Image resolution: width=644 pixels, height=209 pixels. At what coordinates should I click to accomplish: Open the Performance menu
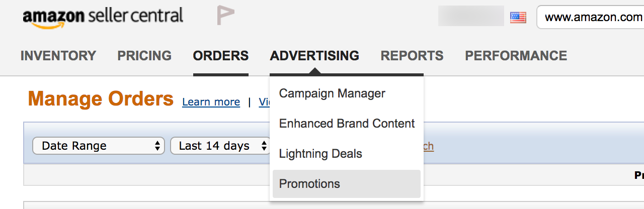(516, 55)
